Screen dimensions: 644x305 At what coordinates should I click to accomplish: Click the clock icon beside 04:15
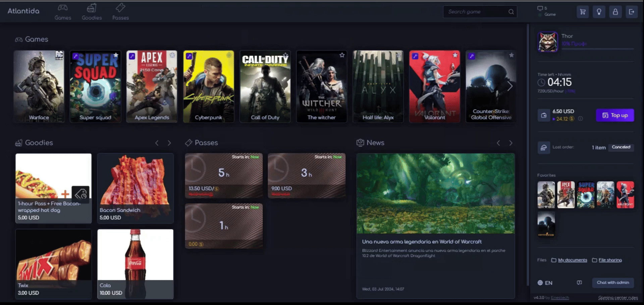541,82
